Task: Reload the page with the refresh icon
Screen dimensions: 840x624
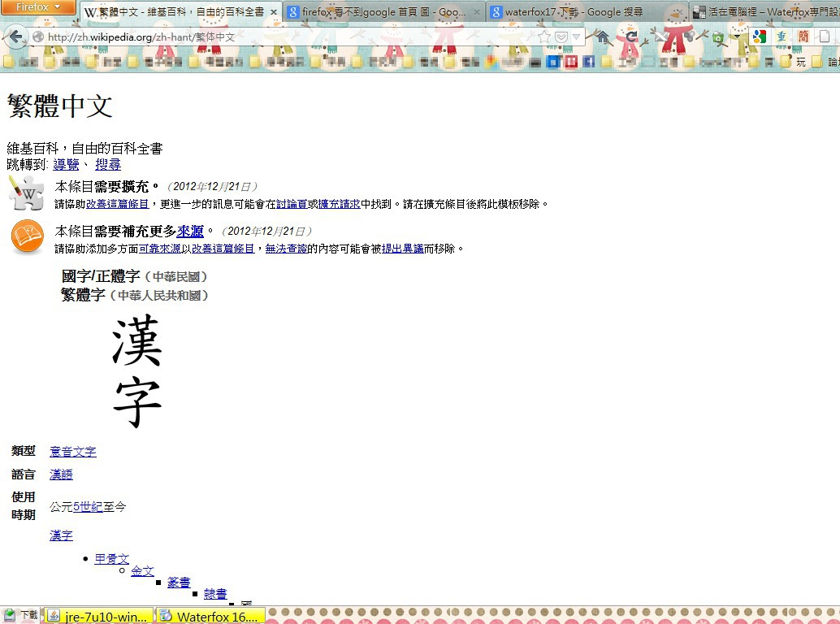Action: [632, 37]
